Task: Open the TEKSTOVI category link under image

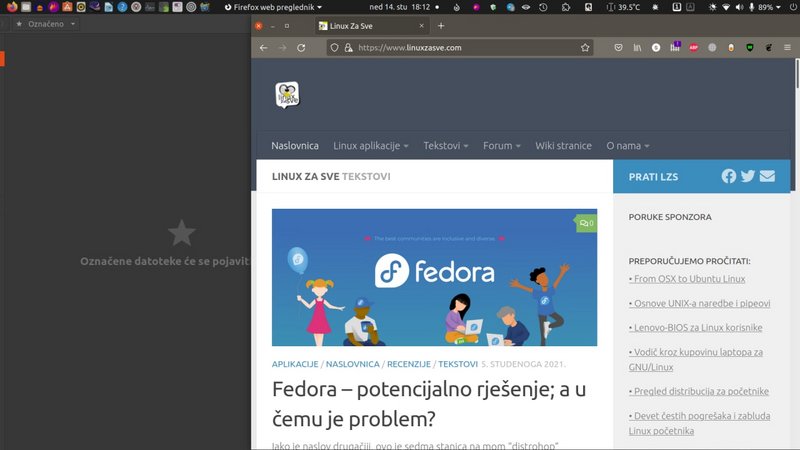Action: click(x=458, y=364)
